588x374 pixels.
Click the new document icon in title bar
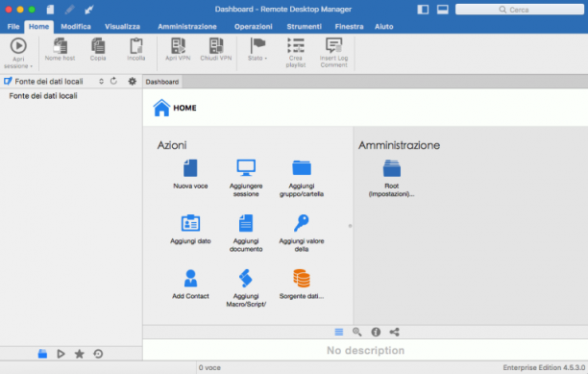pyautogui.click(x=50, y=10)
